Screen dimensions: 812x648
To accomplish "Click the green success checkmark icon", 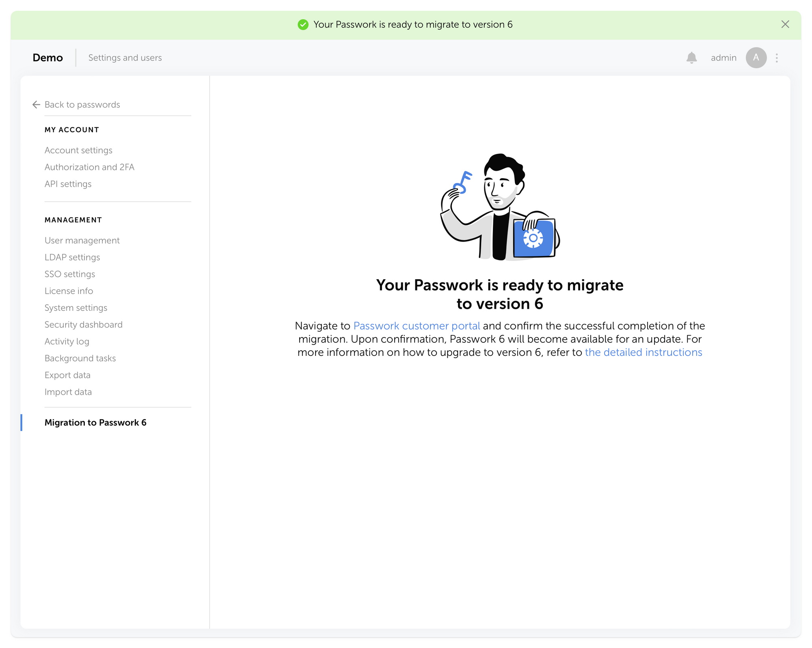I will pos(302,24).
